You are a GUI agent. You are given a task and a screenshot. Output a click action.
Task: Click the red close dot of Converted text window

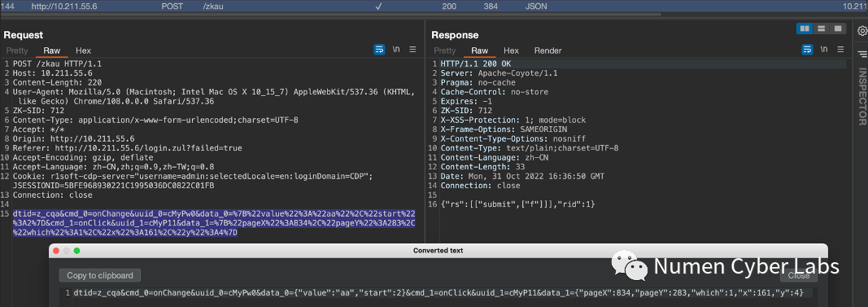click(56, 251)
